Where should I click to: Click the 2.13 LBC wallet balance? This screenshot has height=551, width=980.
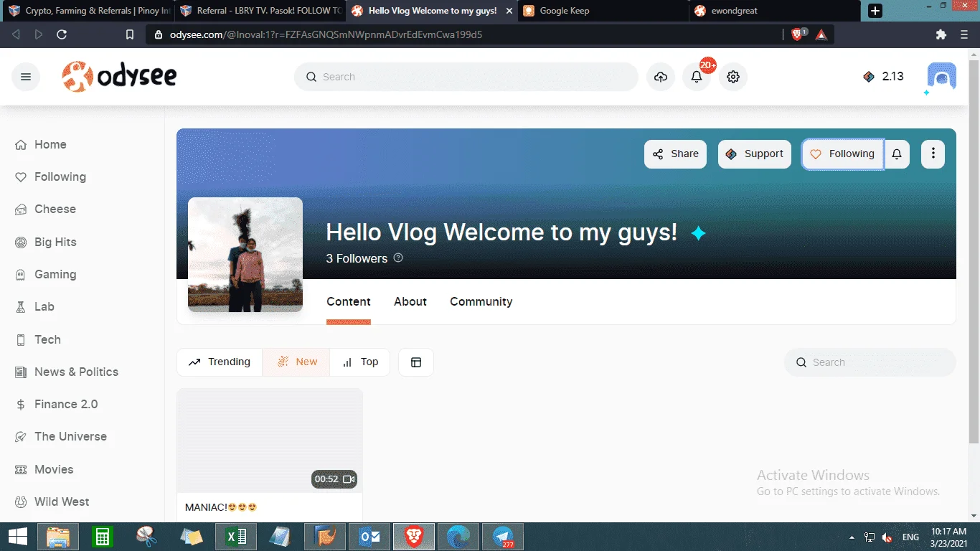tap(883, 77)
